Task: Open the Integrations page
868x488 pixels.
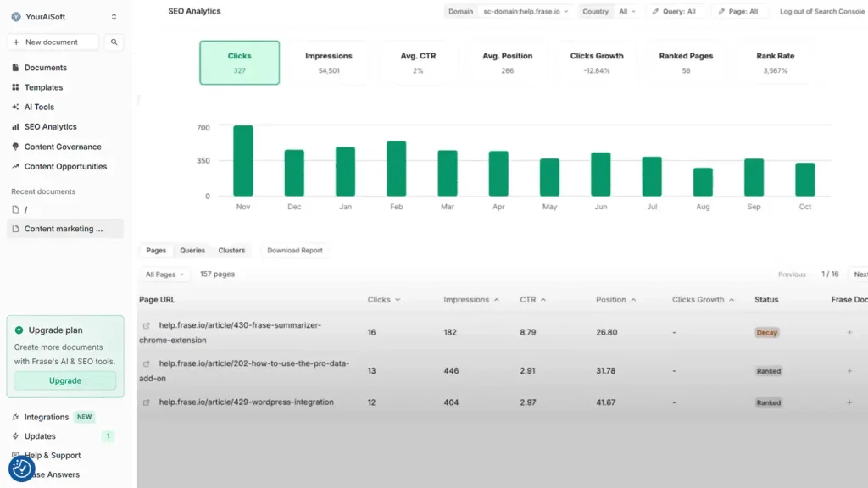Action: [x=46, y=417]
